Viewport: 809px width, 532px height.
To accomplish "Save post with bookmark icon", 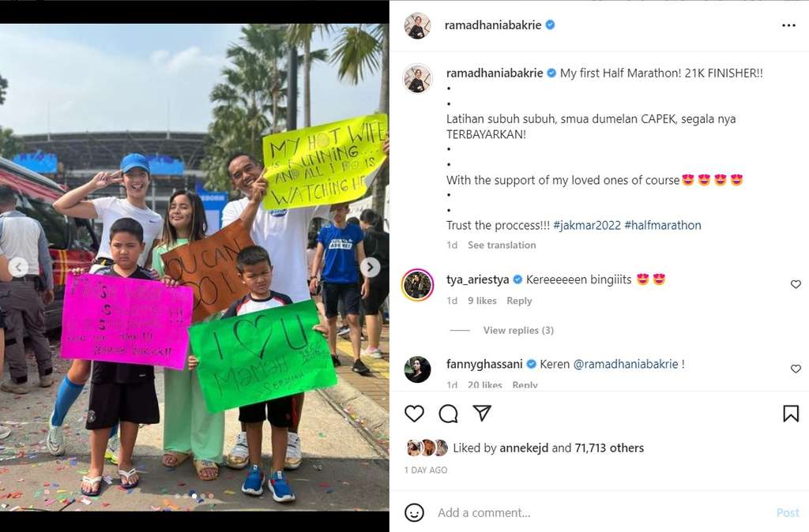I will pos(790,414).
